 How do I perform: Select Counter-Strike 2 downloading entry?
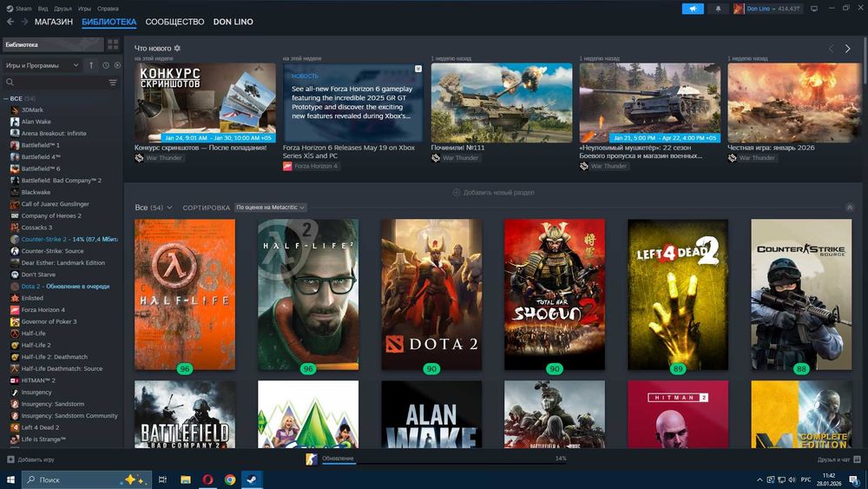[x=64, y=239]
